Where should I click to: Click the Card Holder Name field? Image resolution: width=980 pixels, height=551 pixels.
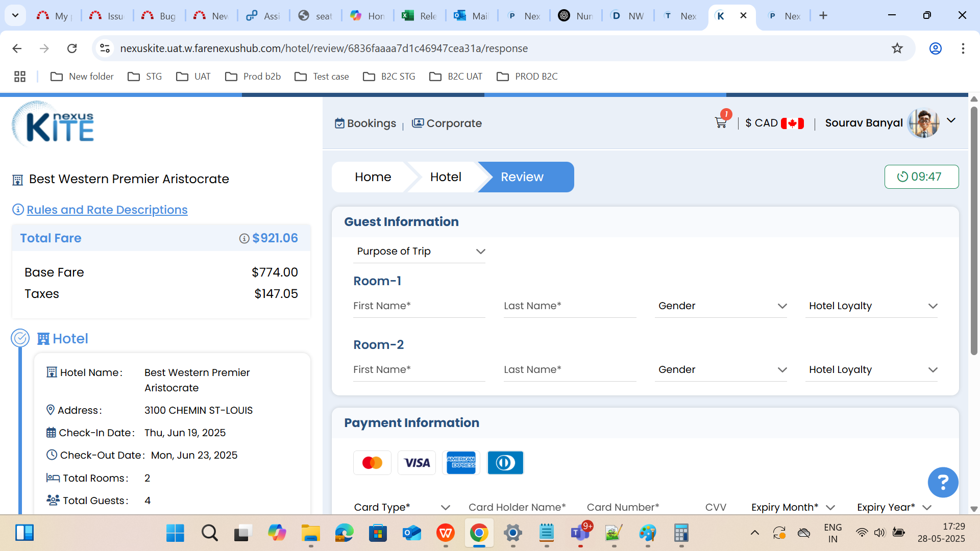pyautogui.click(x=517, y=507)
